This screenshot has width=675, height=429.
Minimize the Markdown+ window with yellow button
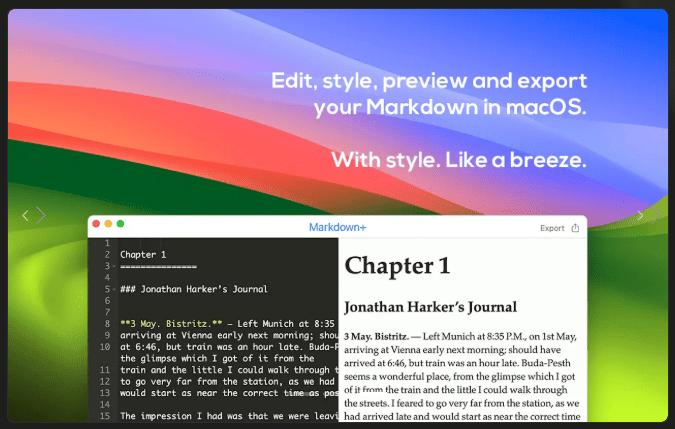point(108,223)
